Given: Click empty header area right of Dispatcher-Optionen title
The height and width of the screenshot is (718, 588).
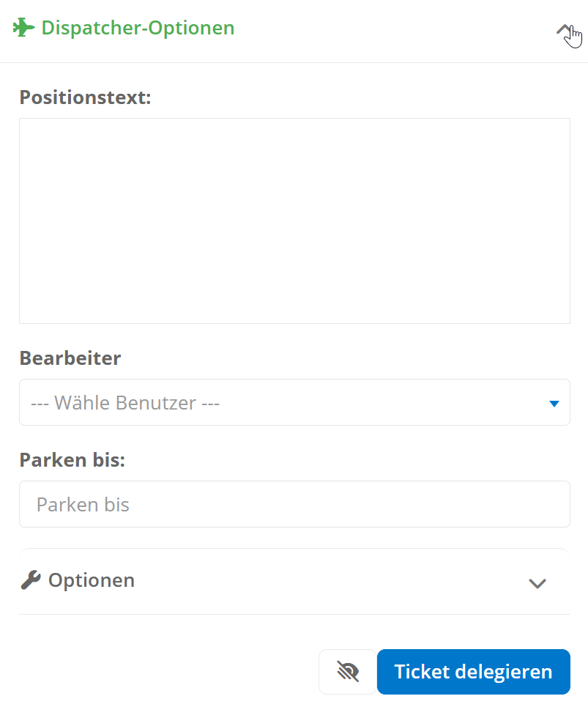Looking at the screenshot, I should click(393, 29).
